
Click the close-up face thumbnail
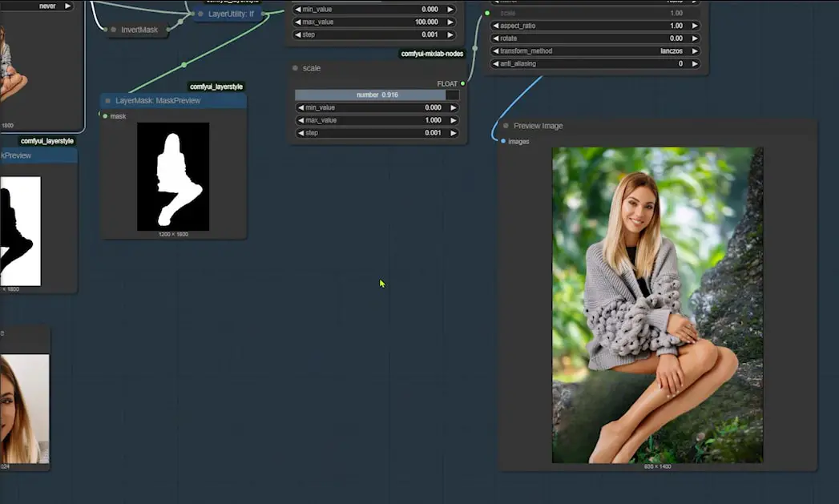click(25, 409)
